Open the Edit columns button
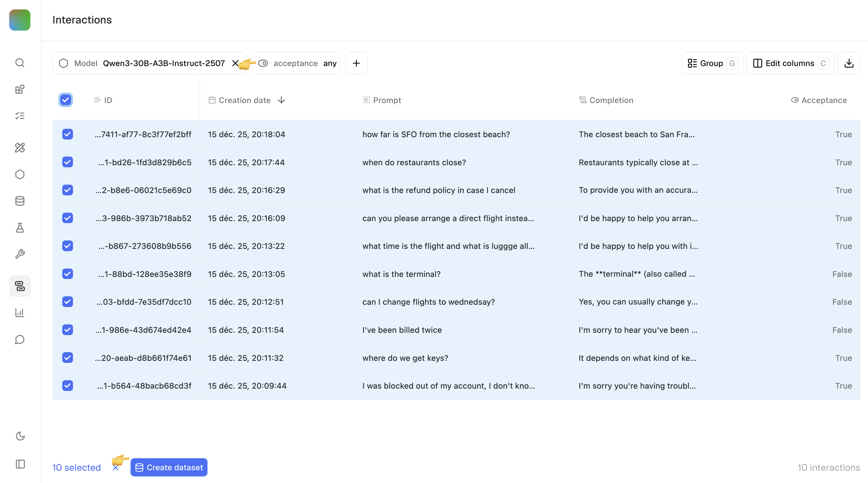Image resolution: width=868 pixels, height=483 pixels. (x=789, y=63)
